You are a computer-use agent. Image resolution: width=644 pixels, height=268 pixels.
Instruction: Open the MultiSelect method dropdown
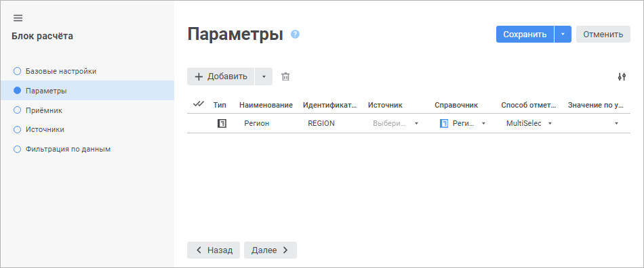(529, 123)
